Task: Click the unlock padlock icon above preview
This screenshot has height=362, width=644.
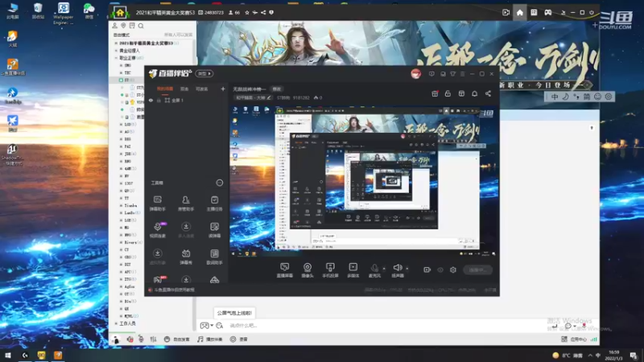Action: click(448, 93)
